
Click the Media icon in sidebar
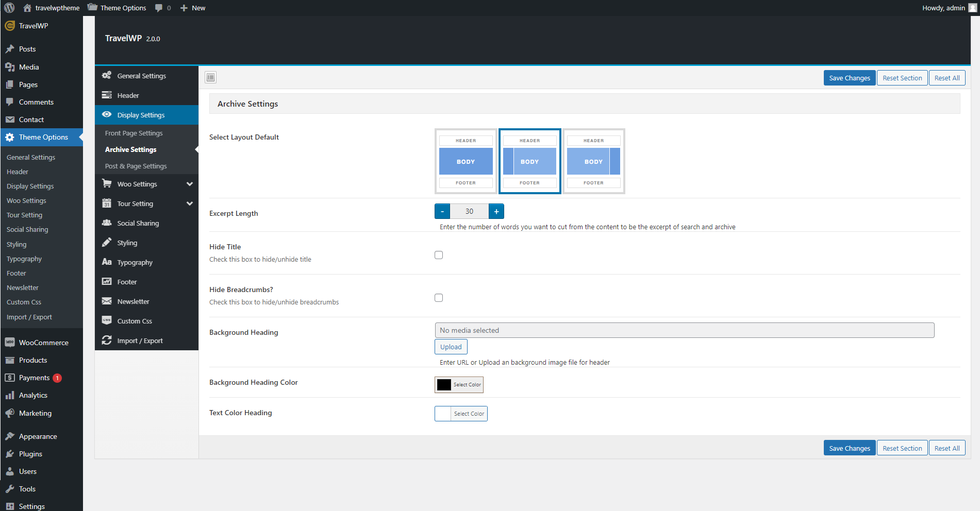[x=10, y=67]
